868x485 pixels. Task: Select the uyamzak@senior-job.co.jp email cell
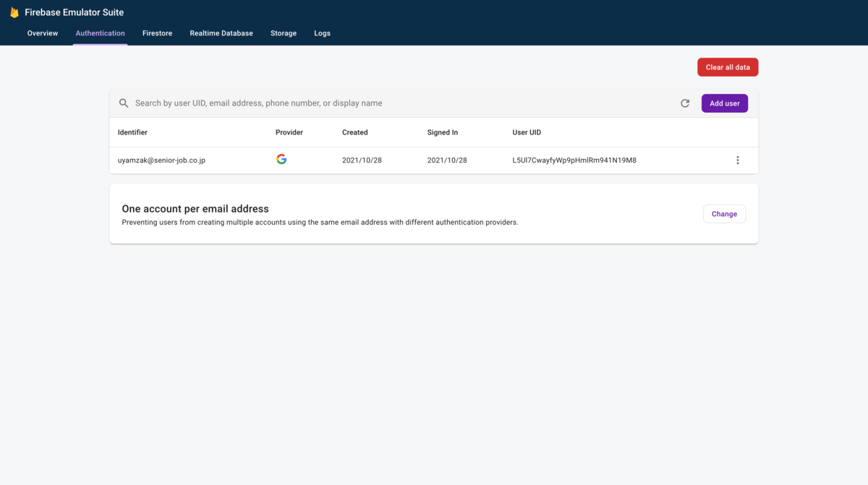[161, 160]
